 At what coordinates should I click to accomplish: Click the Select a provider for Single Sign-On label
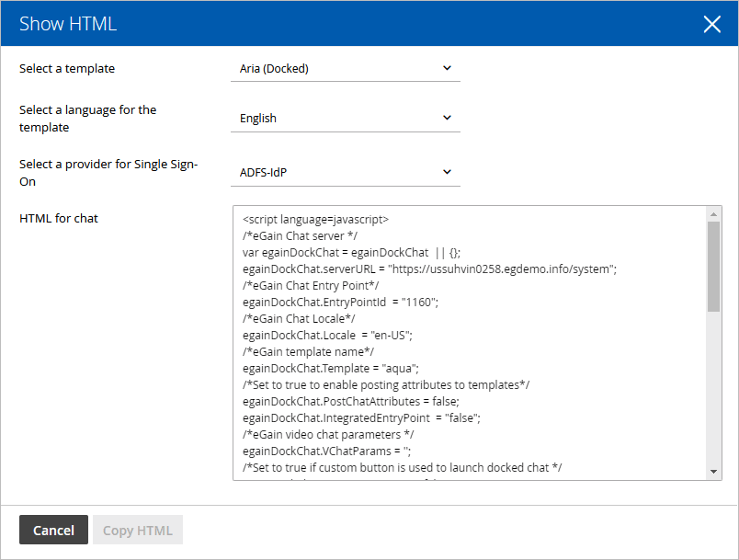click(x=108, y=173)
